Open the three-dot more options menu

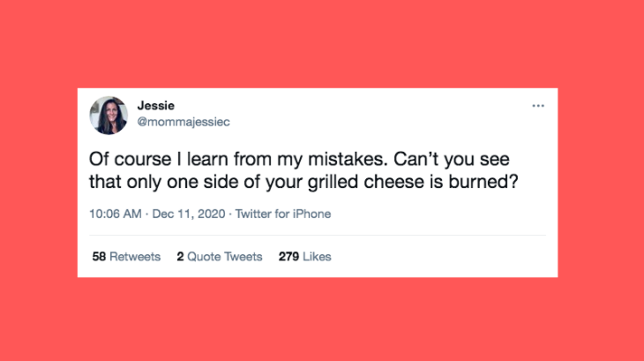click(538, 106)
